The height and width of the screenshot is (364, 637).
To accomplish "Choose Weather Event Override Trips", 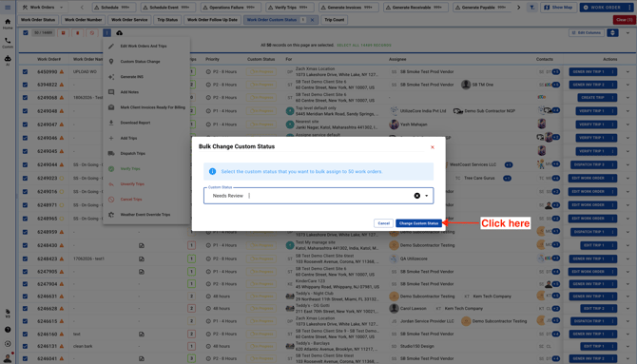I will tap(146, 215).
